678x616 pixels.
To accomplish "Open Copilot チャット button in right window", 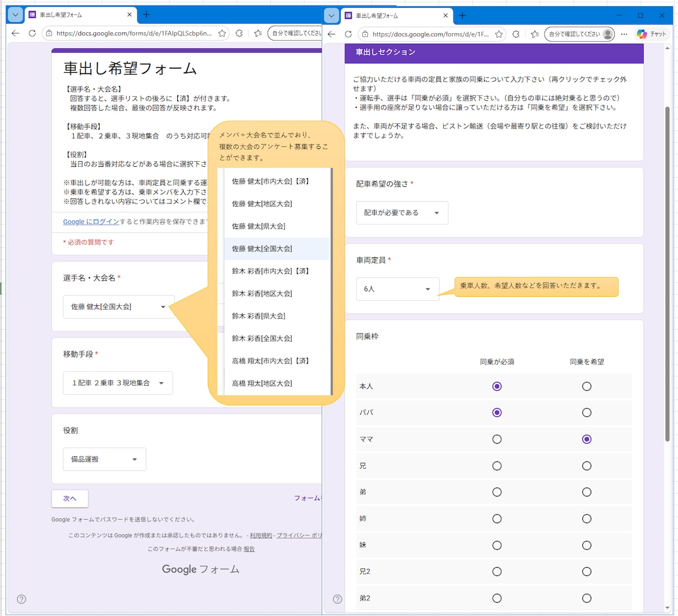I will 652,34.
